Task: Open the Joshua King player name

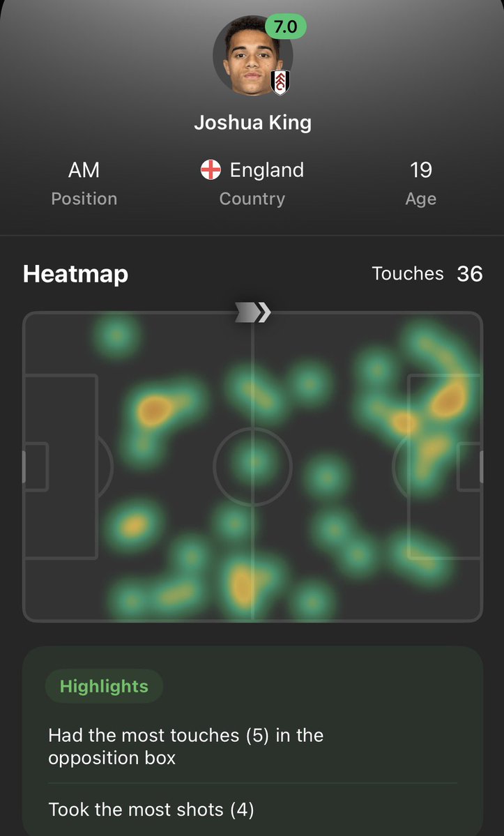Action: point(252,123)
